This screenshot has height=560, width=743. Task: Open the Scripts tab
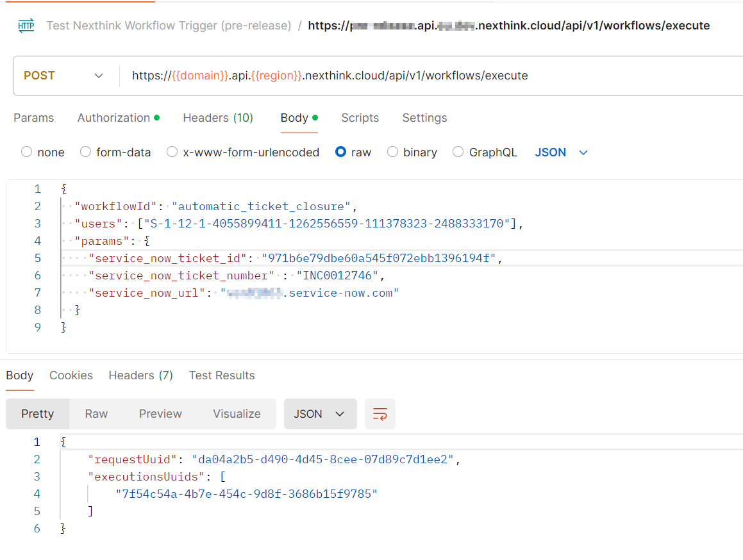(x=360, y=118)
